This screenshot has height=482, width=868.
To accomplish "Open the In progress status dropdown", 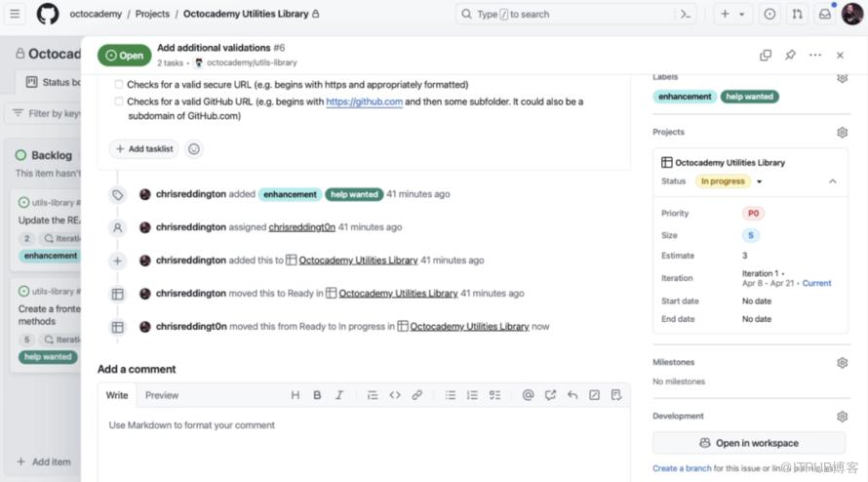I will [x=730, y=181].
